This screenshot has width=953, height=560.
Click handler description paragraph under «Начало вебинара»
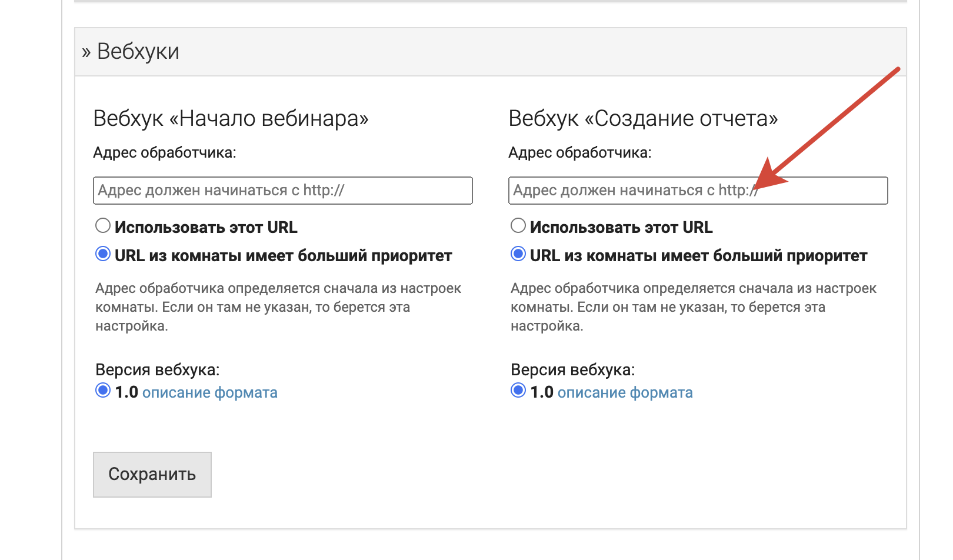pos(278,307)
